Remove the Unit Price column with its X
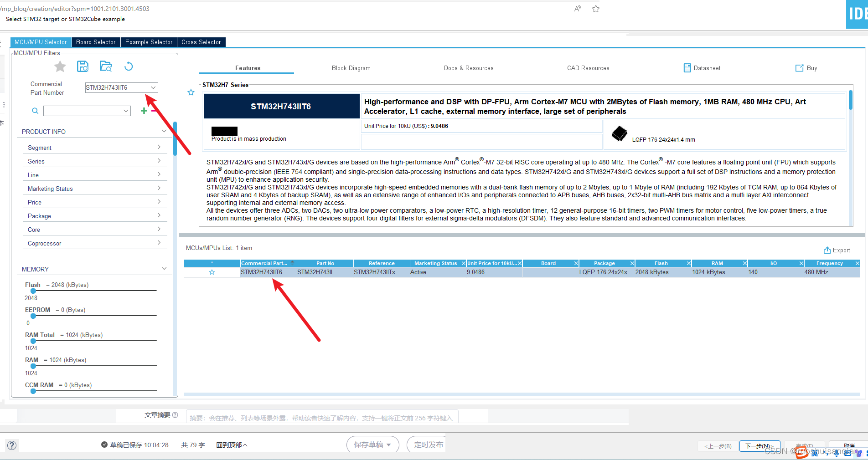This screenshot has width=868, height=460. click(520, 263)
